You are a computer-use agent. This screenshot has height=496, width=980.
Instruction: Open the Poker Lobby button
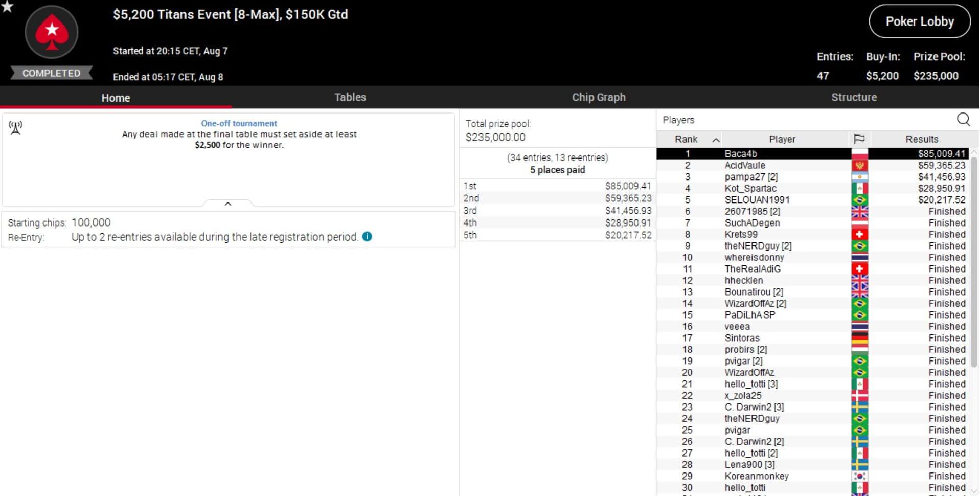pos(919,21)
